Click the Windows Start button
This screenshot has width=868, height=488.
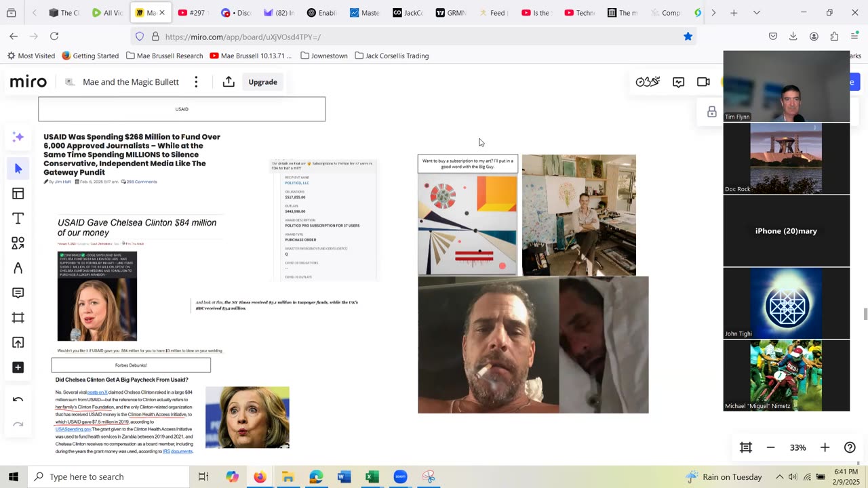coord(14,476)
